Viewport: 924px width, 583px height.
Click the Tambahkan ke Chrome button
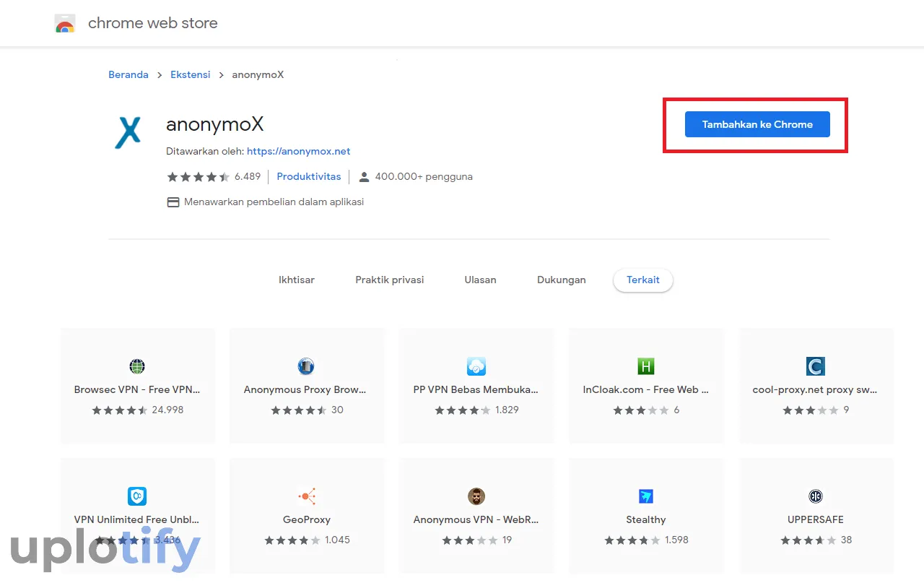(x=757, y=124)
